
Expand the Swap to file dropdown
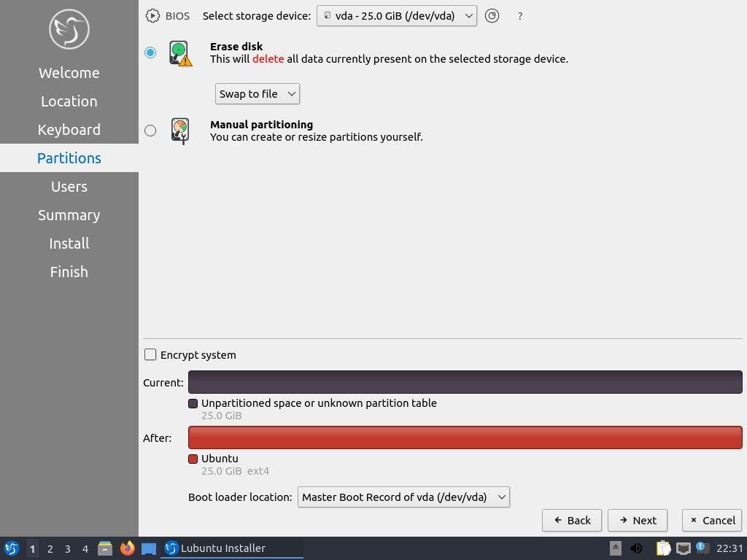(257, 93)
